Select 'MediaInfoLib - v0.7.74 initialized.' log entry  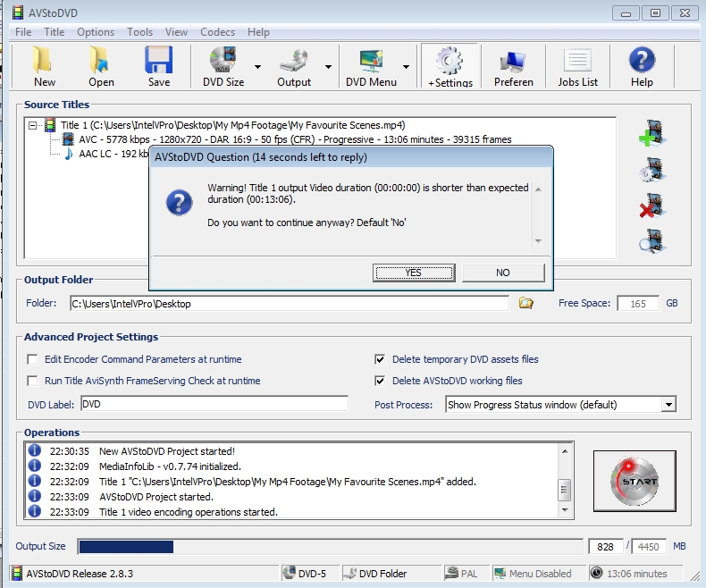click(170, 466)
